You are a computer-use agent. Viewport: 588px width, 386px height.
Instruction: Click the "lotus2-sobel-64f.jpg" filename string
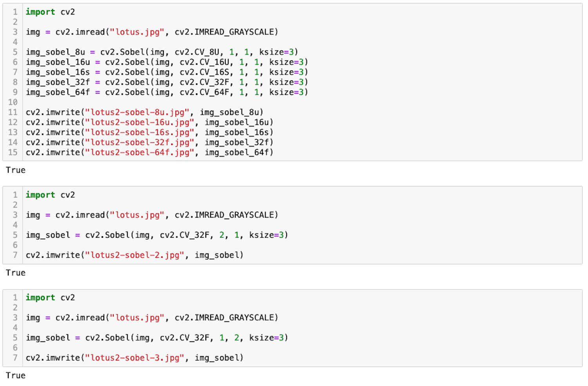(140, 152)
